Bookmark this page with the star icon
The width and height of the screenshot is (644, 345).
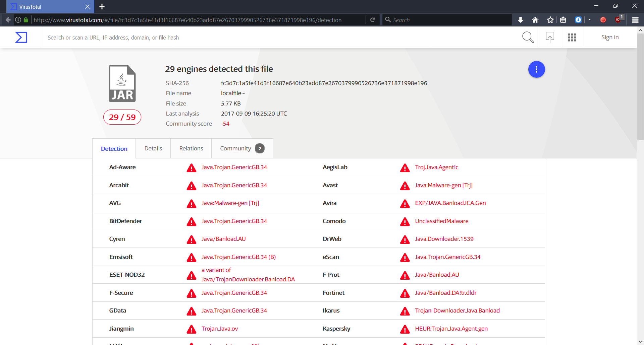550,20
